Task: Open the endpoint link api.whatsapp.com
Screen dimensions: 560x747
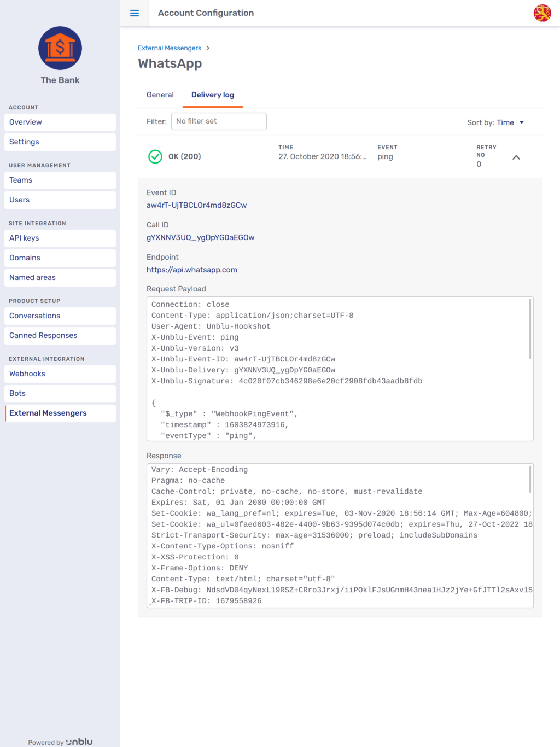Action: [x=192, y=270]
